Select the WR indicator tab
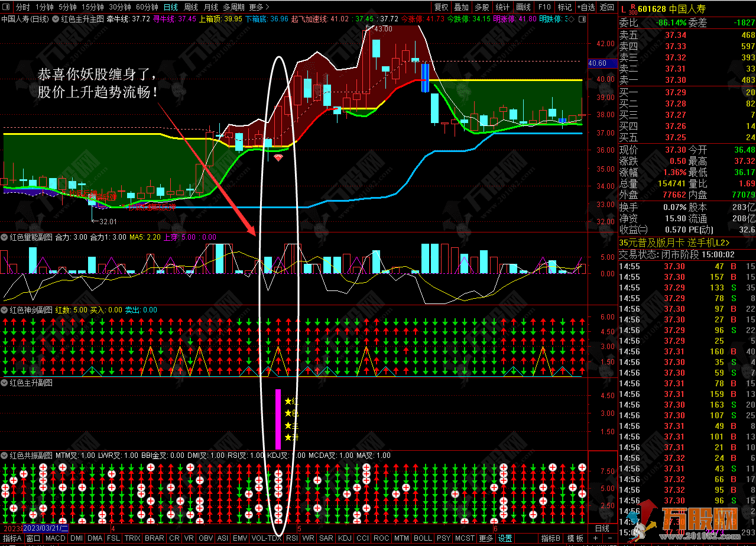The image size is (756, 546). (x=308, y=539)
